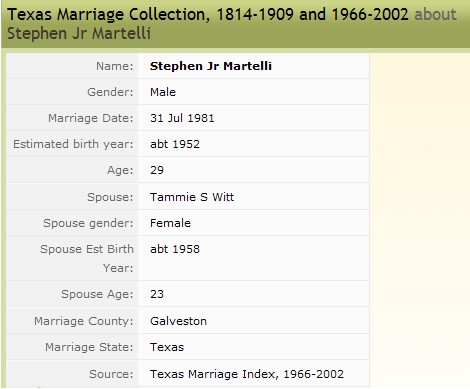
Task: Click the name value Stephen Jr Martelli
Action: [x=211, y=66]
